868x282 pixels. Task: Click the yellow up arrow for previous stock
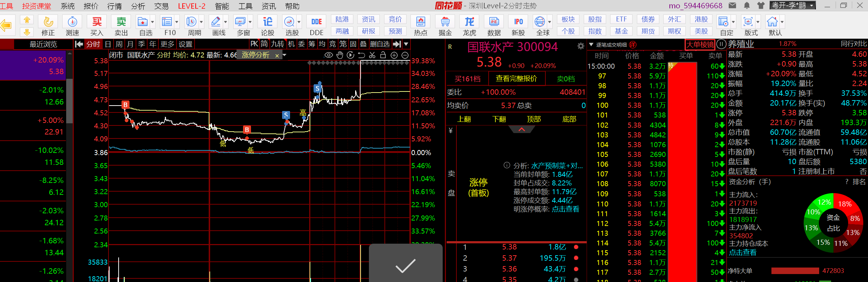point(27,20)
